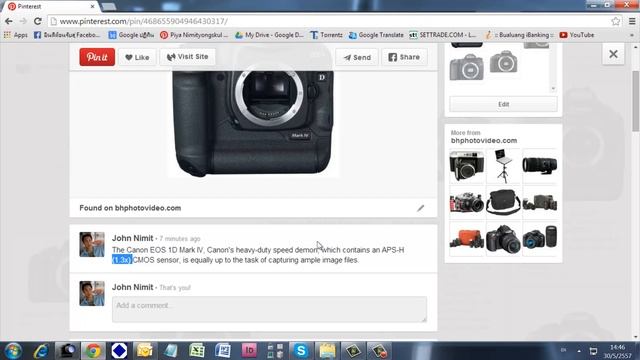Close the Pinterest browser tab

(x=93, y=7)
